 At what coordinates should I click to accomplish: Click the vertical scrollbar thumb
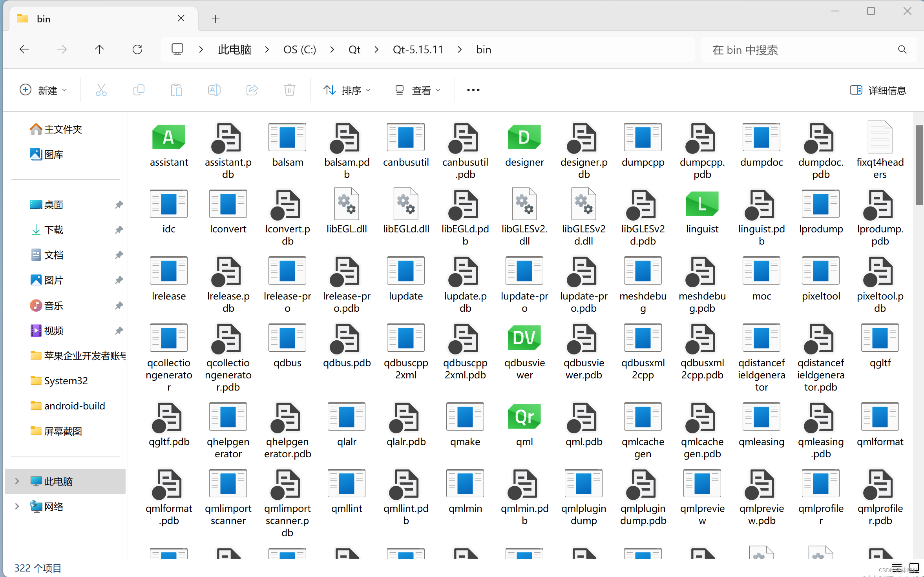919,165
